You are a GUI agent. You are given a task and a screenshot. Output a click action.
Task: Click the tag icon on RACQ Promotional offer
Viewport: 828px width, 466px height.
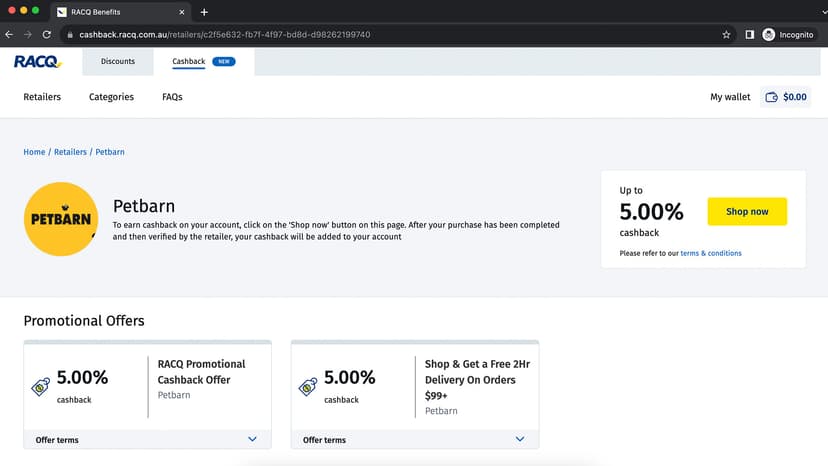coord(41,387)
